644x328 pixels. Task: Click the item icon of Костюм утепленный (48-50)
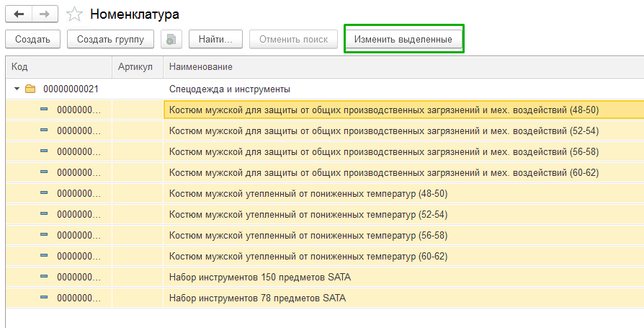coord(44,193)
